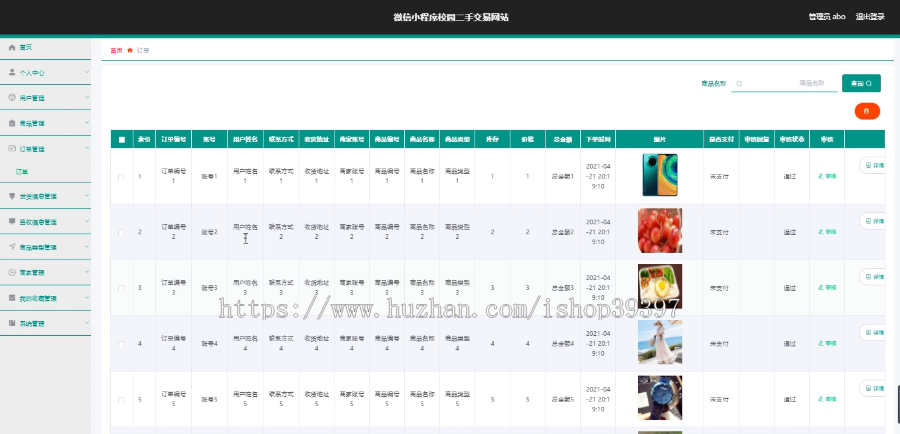The width and height of the screenshot is (900, 434).
Task: Click the 审核 edit icon in row 3
Action: [821, 288]
